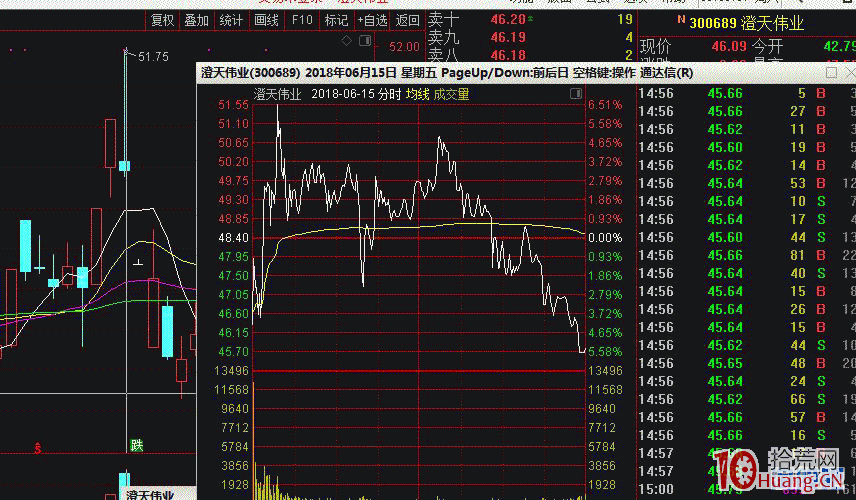
Task: Click the right 1928 volume axis label
Action: 602,485
